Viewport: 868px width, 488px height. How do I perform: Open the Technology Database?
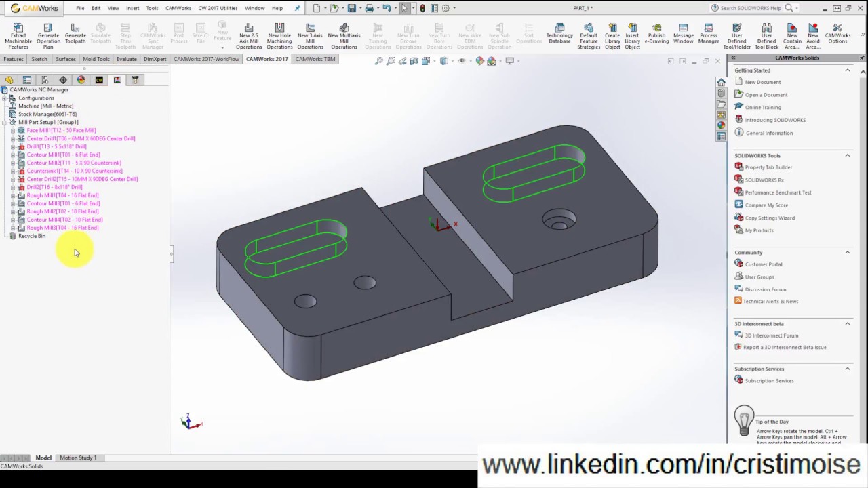tap(559, 33)
